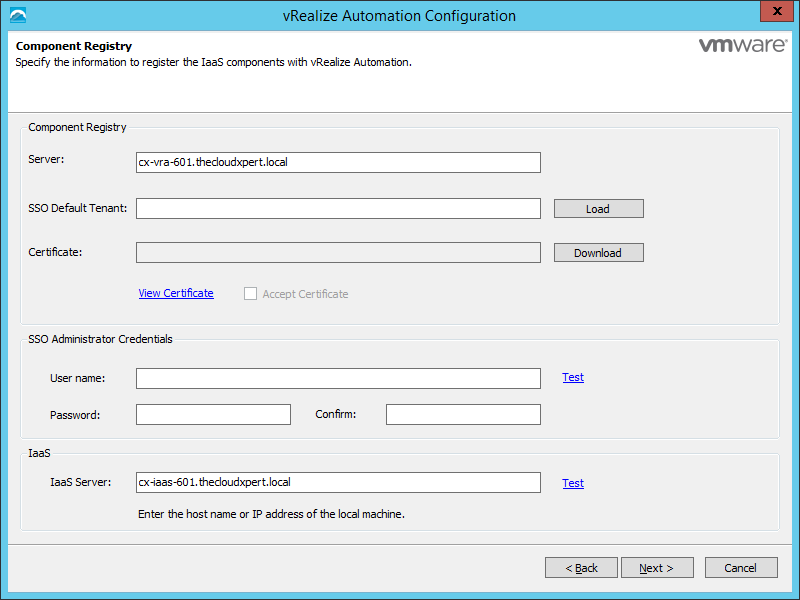
Task: Click the IaaS Server input field
Action: [x=338, y=483]
